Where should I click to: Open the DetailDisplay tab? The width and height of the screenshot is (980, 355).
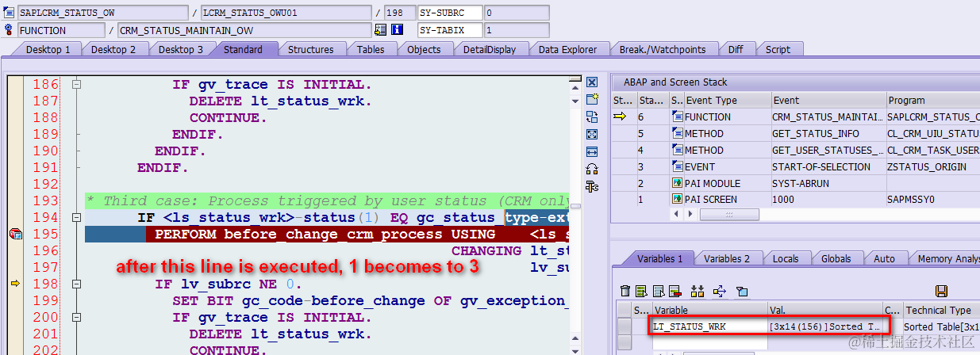[x=490, y=49]
